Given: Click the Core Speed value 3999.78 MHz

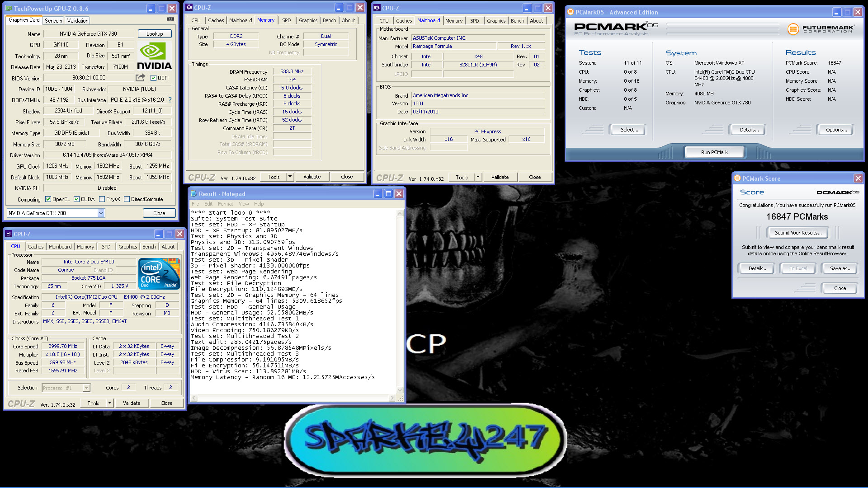Looking at the screenshot, I should pyautogui.click(x=63, y=346).
